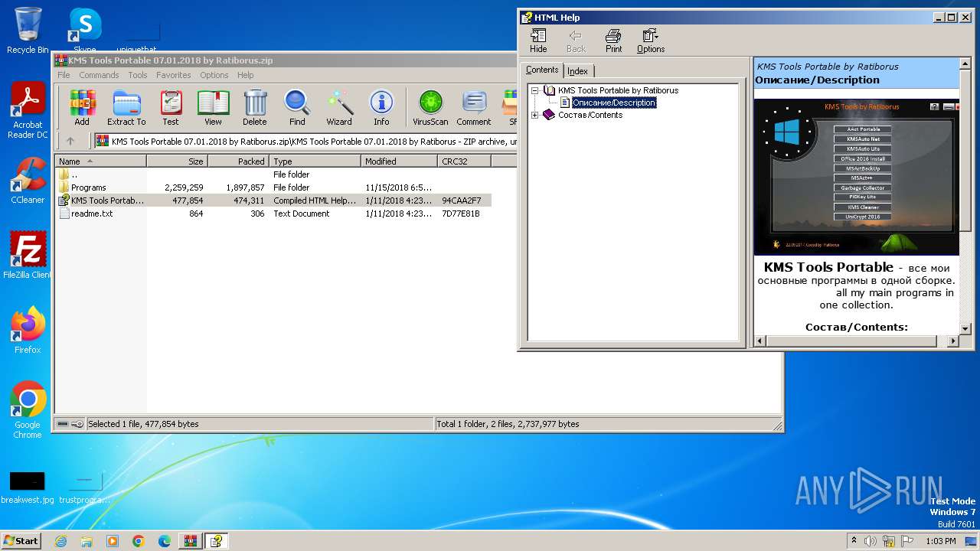980x551 pixels.
Task: Open the Find tool in WinRAR
Action: point(297,108)
